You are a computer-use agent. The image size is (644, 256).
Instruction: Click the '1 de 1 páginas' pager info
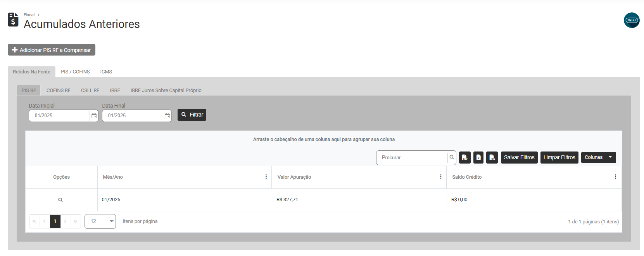593,222
